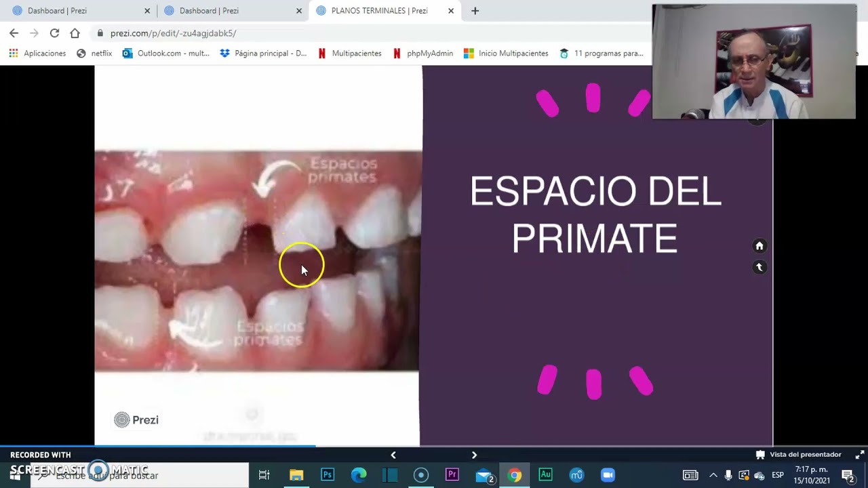Open Vista del presentador

(x=798, y=455)
